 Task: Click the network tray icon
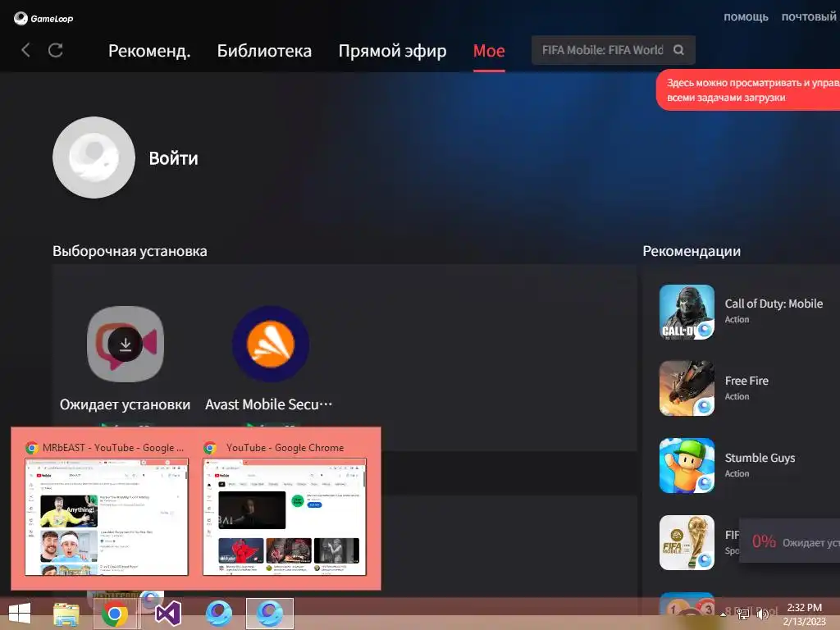(x=743, y=614)
